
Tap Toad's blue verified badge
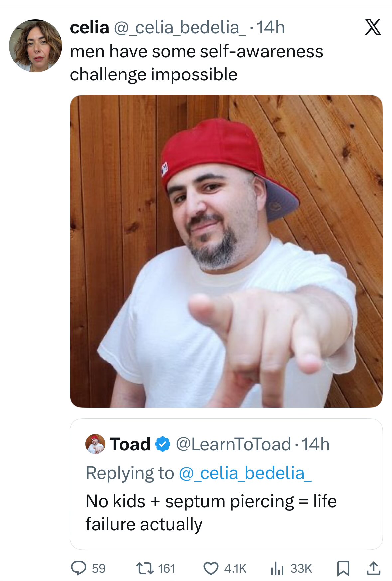[x=163, y=444]
